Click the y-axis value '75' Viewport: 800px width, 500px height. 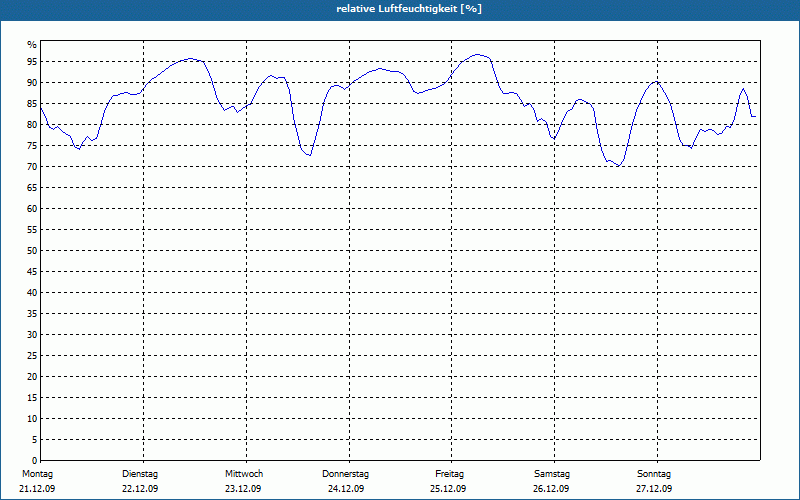tap(32, 145)
